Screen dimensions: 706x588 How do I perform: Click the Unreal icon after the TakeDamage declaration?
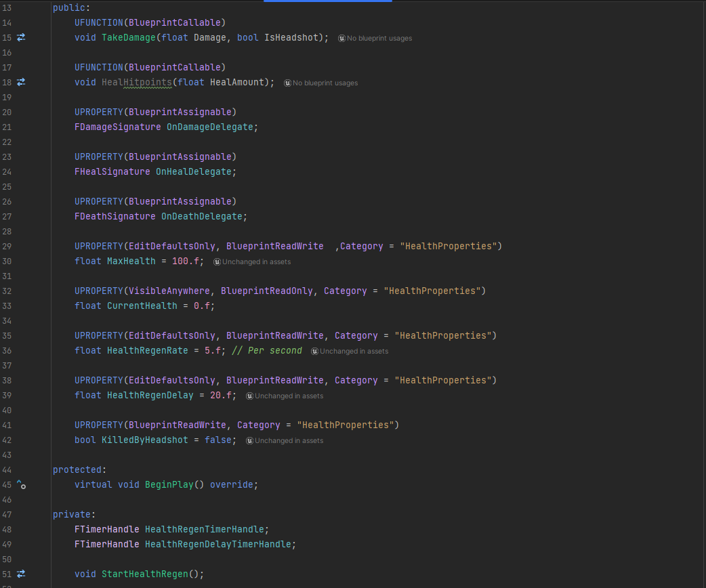(341, 39)
